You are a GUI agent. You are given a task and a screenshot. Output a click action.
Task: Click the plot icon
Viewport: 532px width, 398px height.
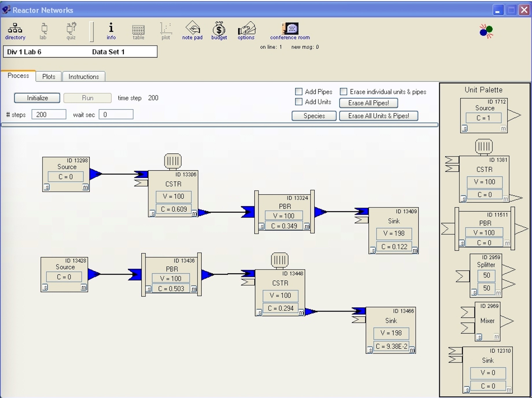tap(166, 31)
